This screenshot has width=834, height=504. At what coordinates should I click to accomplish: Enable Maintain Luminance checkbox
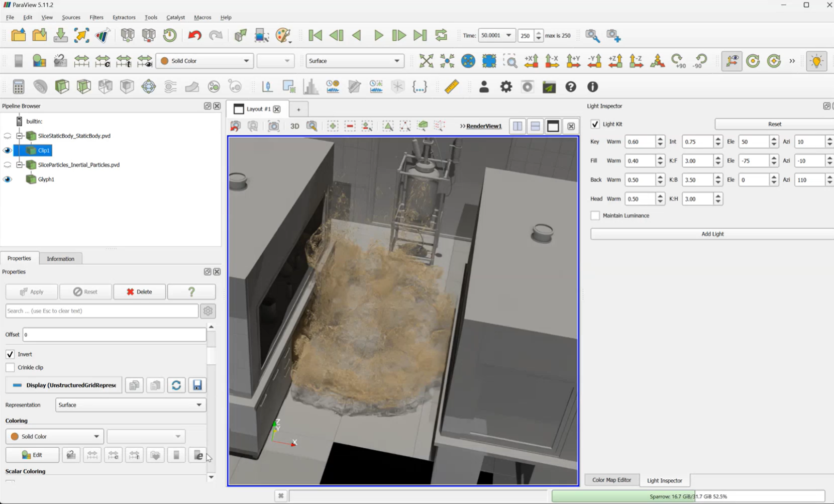pyautogui.click(x=595, y=216)
